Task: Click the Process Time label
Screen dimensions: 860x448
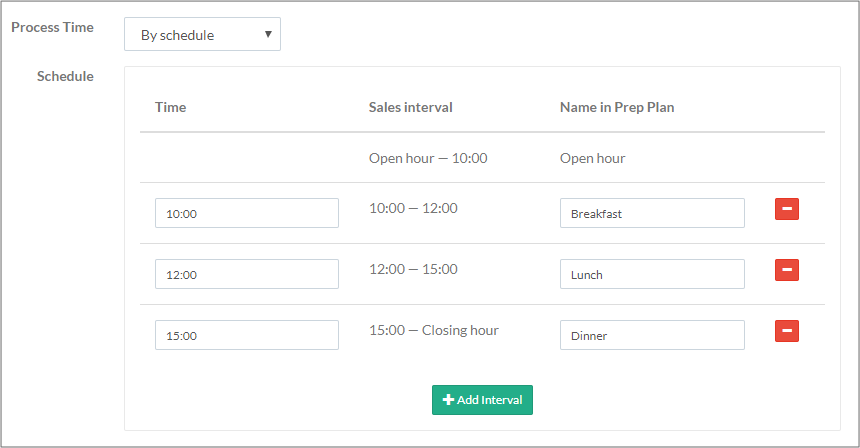Action: pos(52,27)
